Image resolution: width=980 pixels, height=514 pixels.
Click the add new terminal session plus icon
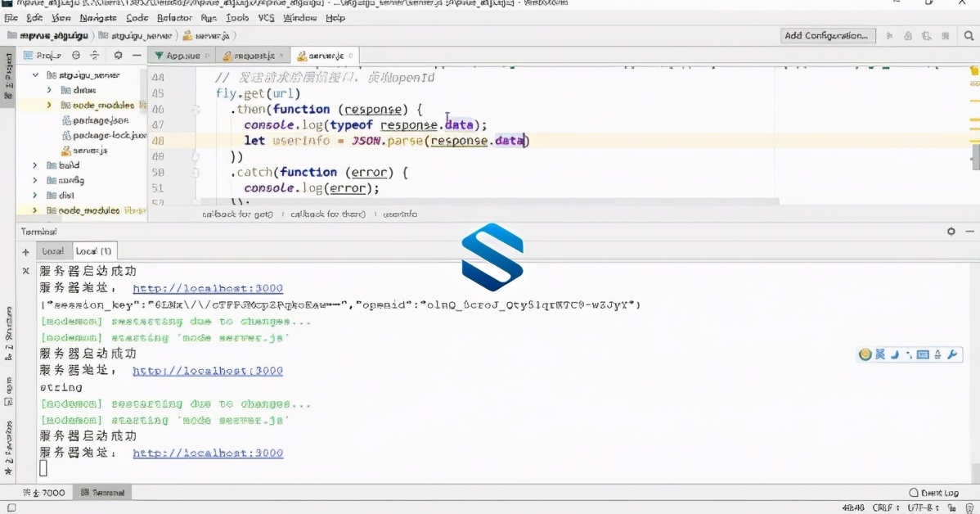[25, 251]
